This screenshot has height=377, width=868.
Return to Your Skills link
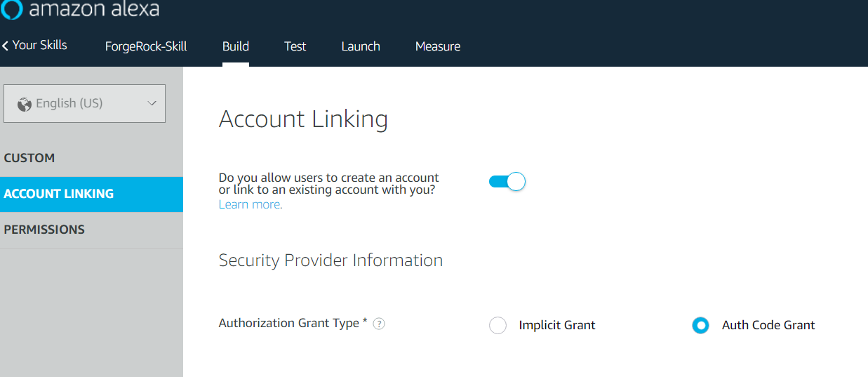point(40,45)
